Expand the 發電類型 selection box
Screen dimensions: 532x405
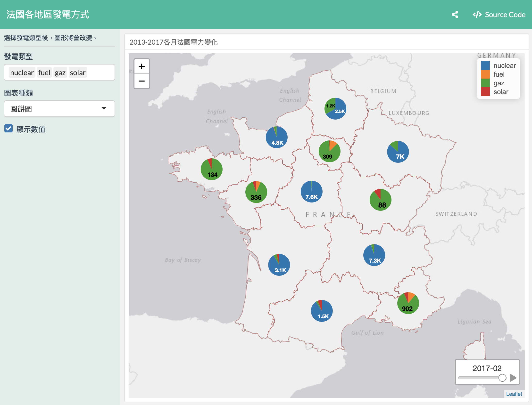pyautogui.click(x=100, y=72)
